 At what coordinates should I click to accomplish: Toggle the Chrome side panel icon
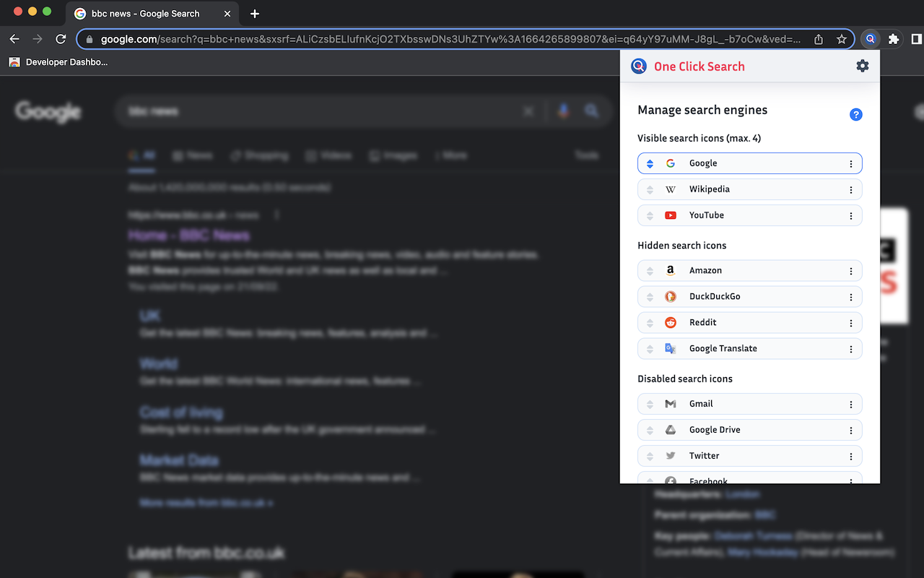point(917,39)
